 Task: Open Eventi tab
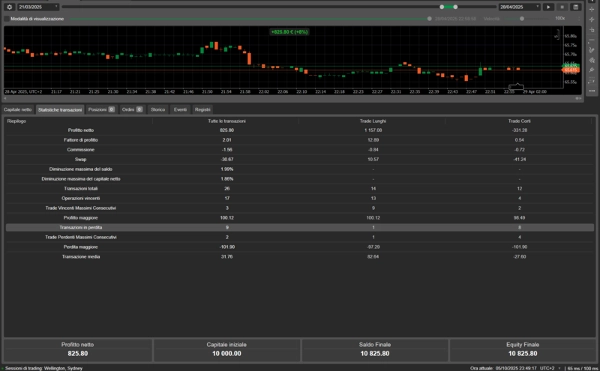coord(180,109)
